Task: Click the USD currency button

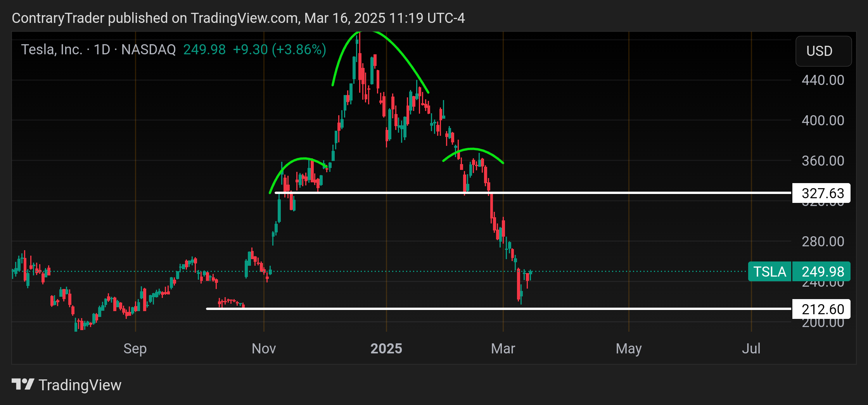Action: 823,51
